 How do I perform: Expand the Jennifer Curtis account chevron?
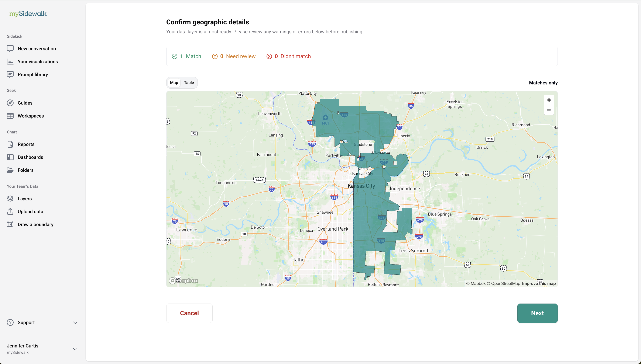tap(75, 349)
